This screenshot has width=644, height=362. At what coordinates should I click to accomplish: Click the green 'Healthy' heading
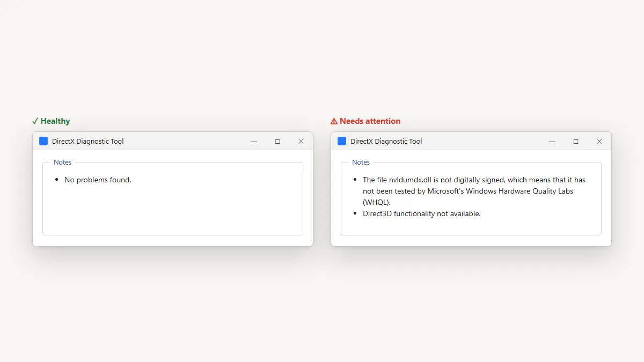pyautogui.click(x=51, y=121)
